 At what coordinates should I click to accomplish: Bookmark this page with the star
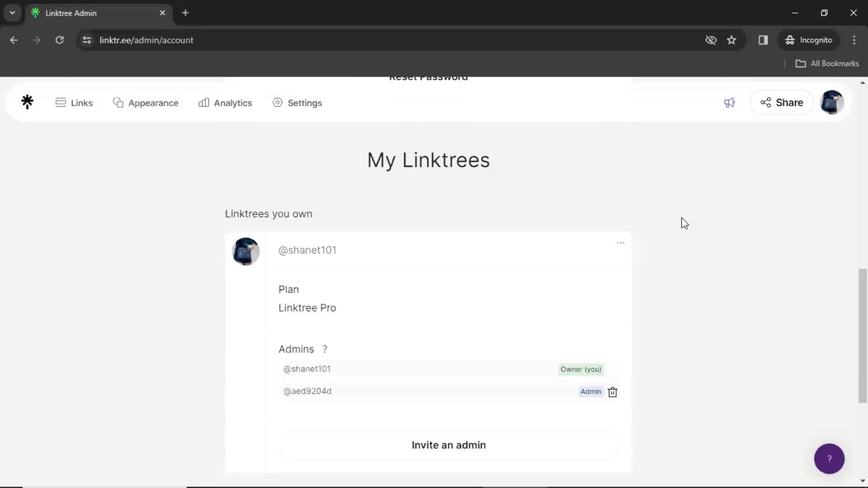pyautogui.click(x=731, y=40)
